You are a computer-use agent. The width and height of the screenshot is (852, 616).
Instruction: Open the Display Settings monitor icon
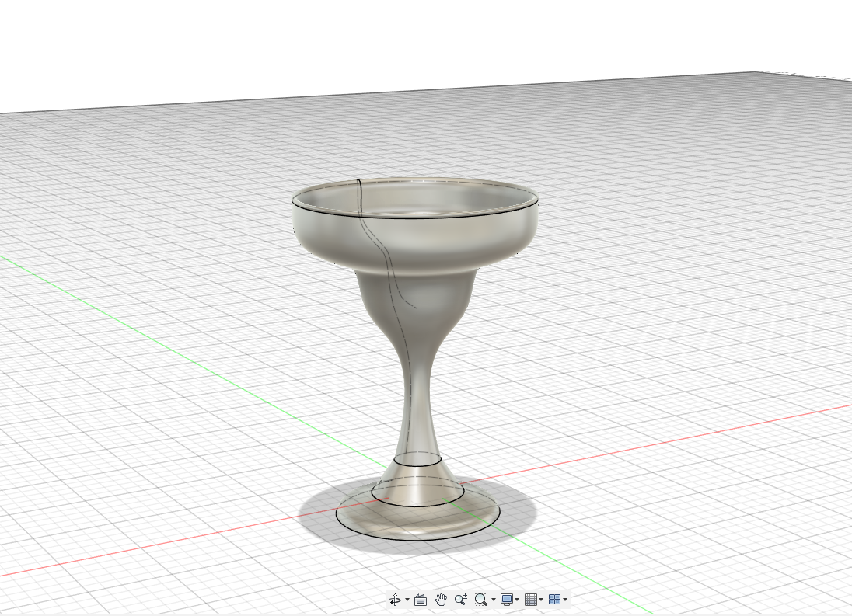(x=506, y=600)
